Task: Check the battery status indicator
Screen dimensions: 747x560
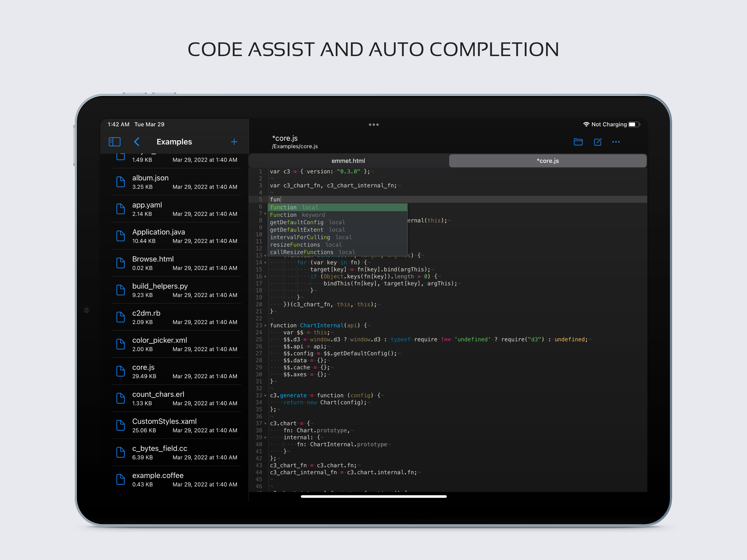Action: pyautogui.click(x=634, y=124)
